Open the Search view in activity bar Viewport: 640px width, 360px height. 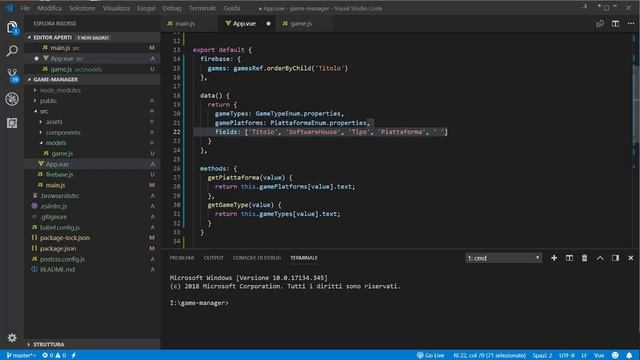click(12, 51)
